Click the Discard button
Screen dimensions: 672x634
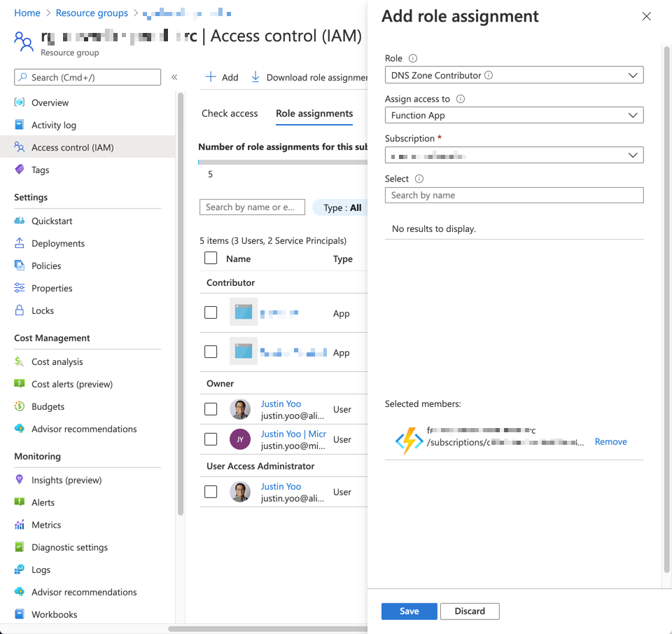[470, 611]
